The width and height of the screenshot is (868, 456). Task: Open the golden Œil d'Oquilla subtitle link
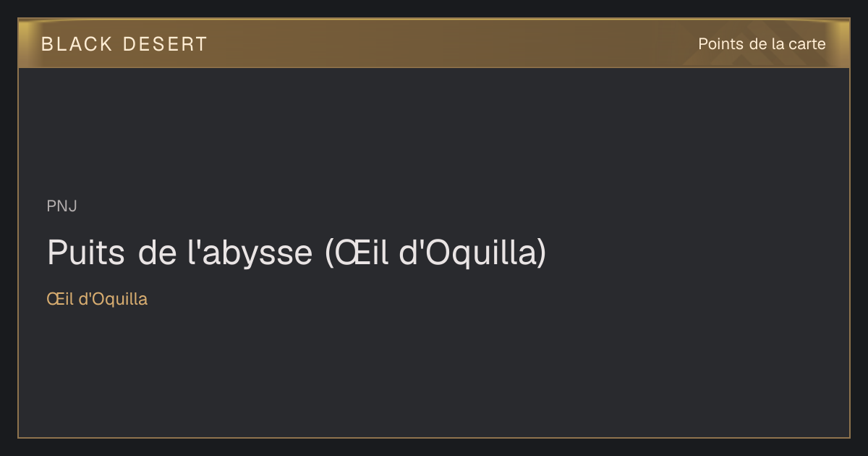(97, 299)
